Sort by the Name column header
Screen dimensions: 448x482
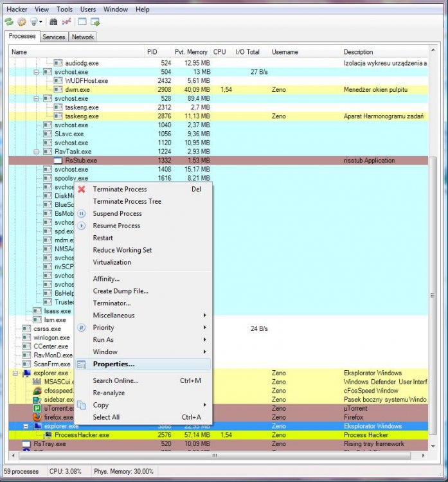[x=76, y=51]
